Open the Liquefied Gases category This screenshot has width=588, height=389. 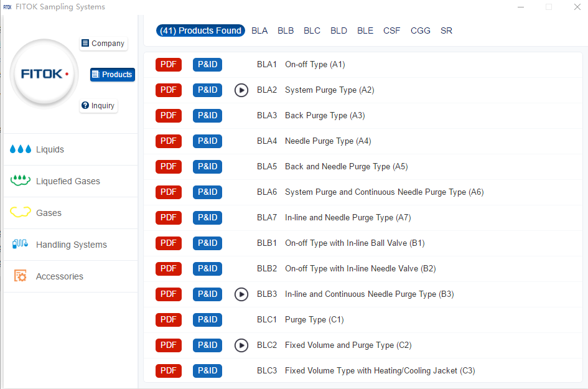pos(67,181)
